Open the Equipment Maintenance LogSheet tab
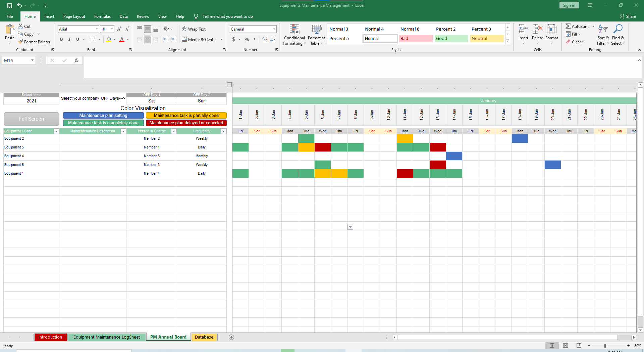 tap(107, 337)
